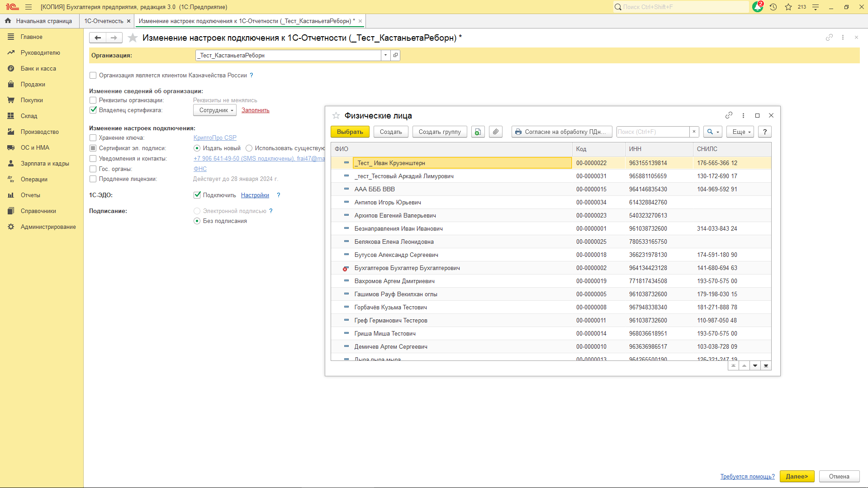868x488 pixels.
Task: Jump to the last row of list
Action: [x=766, y=365]
